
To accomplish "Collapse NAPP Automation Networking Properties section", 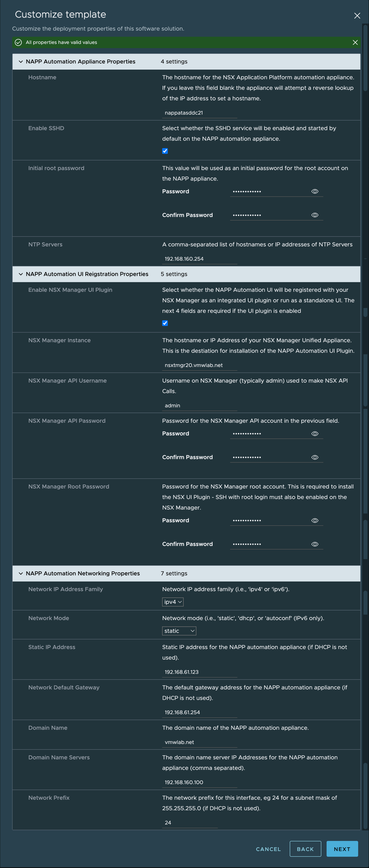I will tap(21, 574).
